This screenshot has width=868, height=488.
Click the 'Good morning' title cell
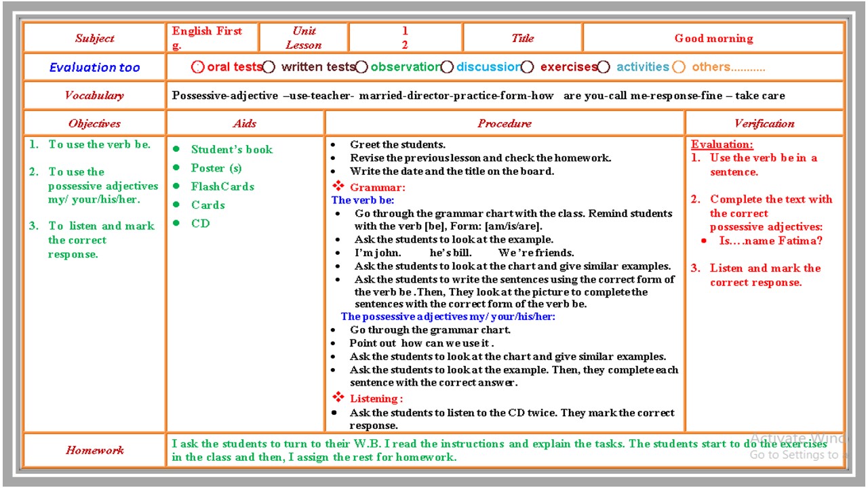pos(713,38)
